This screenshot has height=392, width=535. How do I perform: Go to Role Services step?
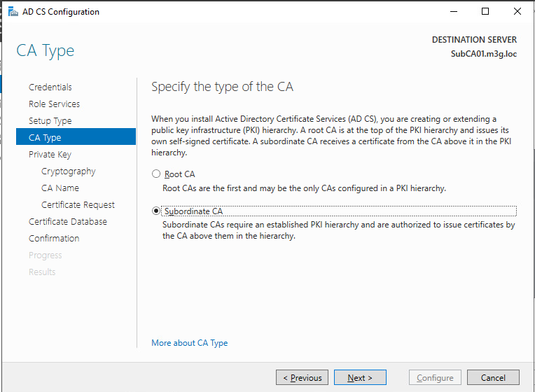(x=54, y=104)
